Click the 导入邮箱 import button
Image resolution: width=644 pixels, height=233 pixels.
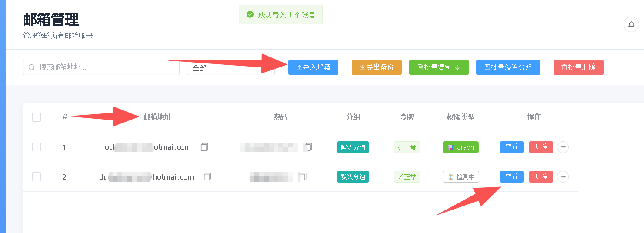coord(313,67)
